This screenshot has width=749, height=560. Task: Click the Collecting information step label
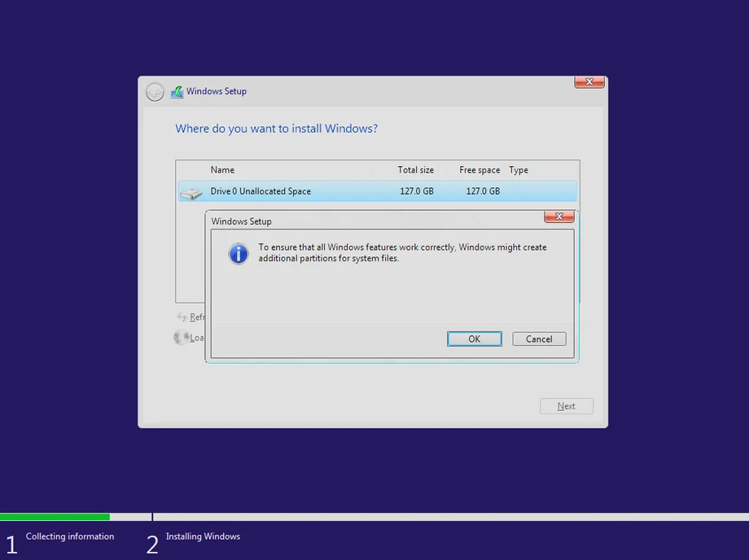[x=70, y=536]
